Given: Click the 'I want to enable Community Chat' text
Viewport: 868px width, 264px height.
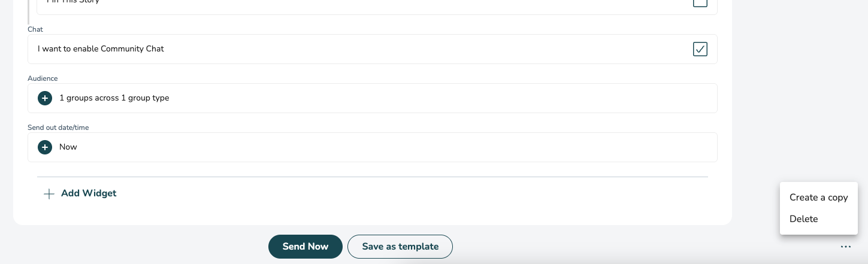Looking at the screenshot, I should point(101,49).
